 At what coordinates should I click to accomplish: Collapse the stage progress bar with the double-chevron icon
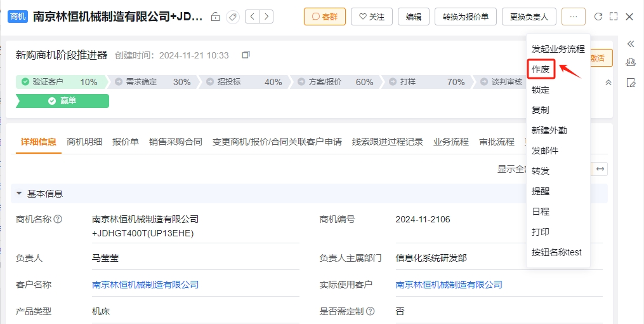click(608, 82)
